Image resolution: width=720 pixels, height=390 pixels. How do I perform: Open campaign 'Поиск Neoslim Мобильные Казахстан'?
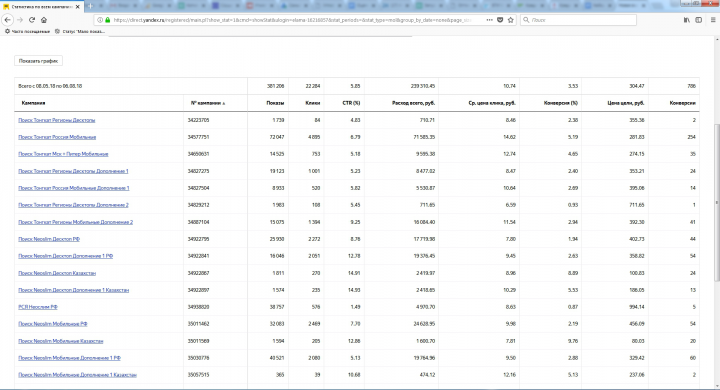pyautogui.click(x=61, y=341)
